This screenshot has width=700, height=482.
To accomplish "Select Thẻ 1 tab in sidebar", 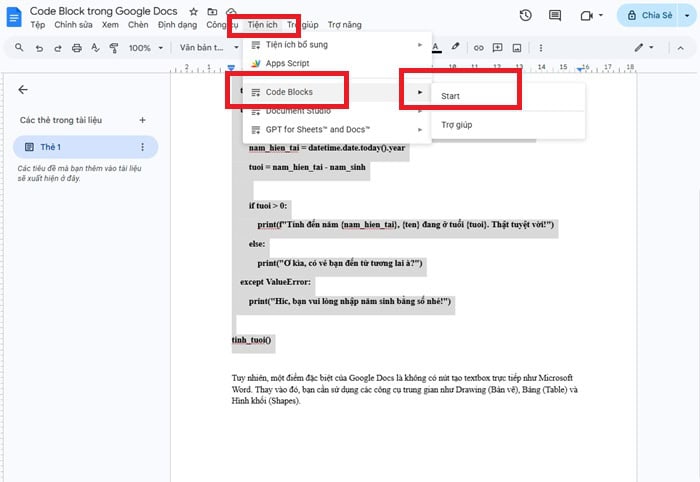I will point(85,147).
